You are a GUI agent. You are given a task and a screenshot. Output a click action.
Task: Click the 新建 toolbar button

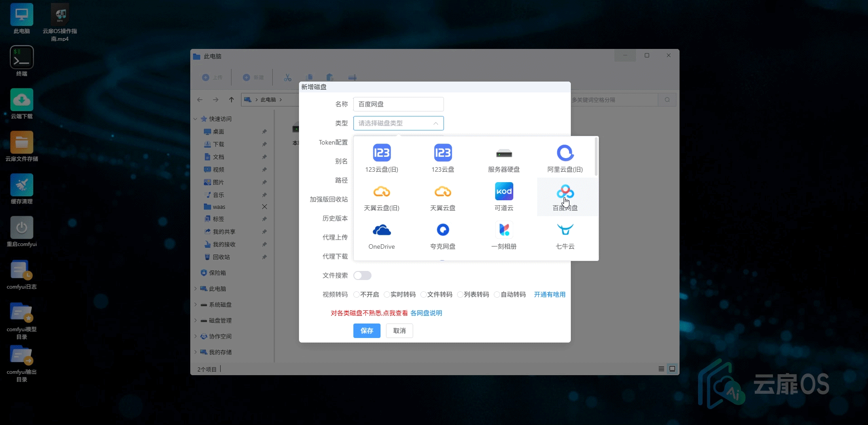pos(253,77)
